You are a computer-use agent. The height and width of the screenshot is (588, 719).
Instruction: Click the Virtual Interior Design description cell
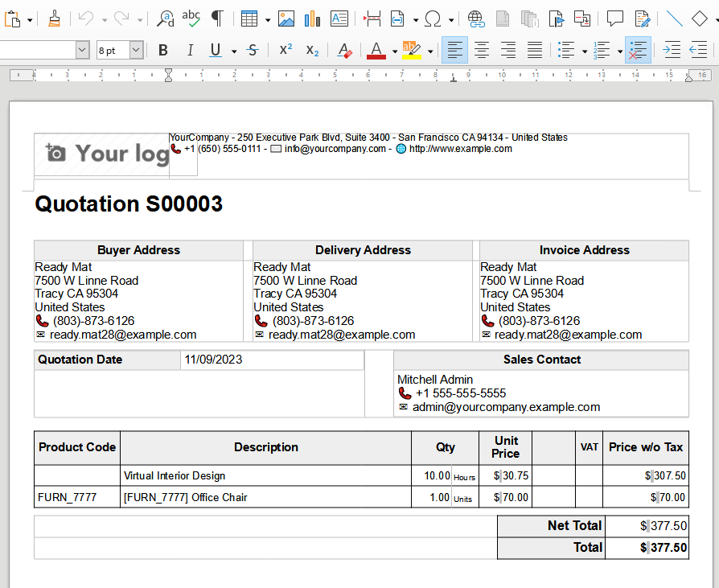coord(265,475)
